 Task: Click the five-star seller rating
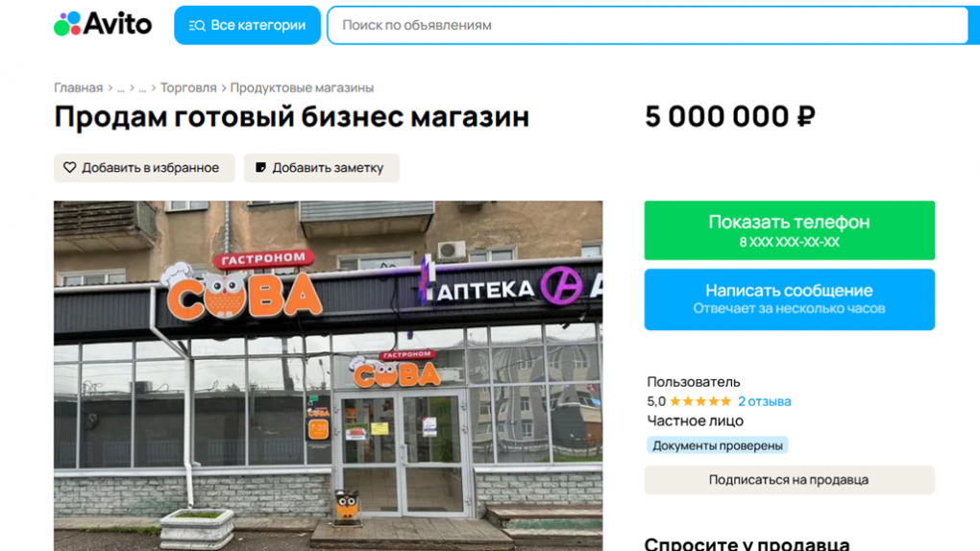[700, 401]
